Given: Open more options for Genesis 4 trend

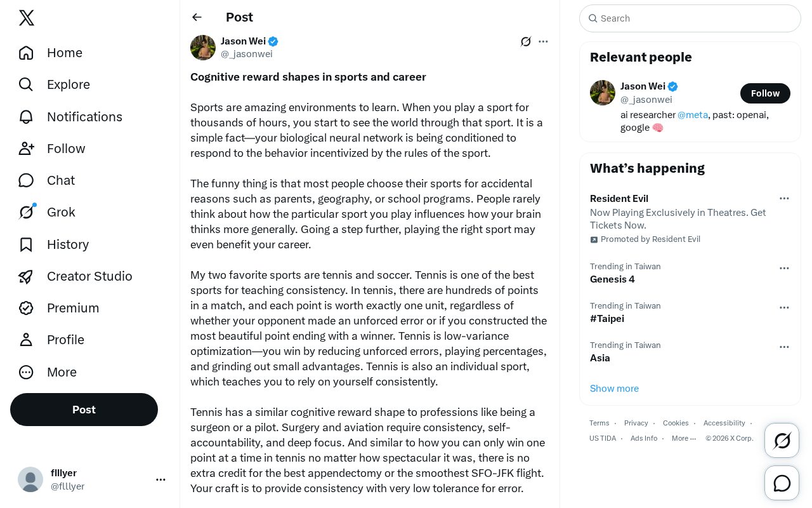Looking at the screenshot, I should point(784,268).
